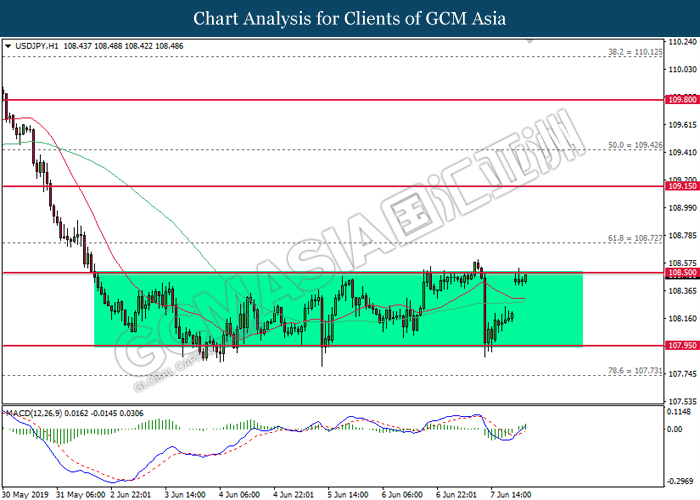
Task: Click the 30 May 2019 date label
Action: point(26,493)
